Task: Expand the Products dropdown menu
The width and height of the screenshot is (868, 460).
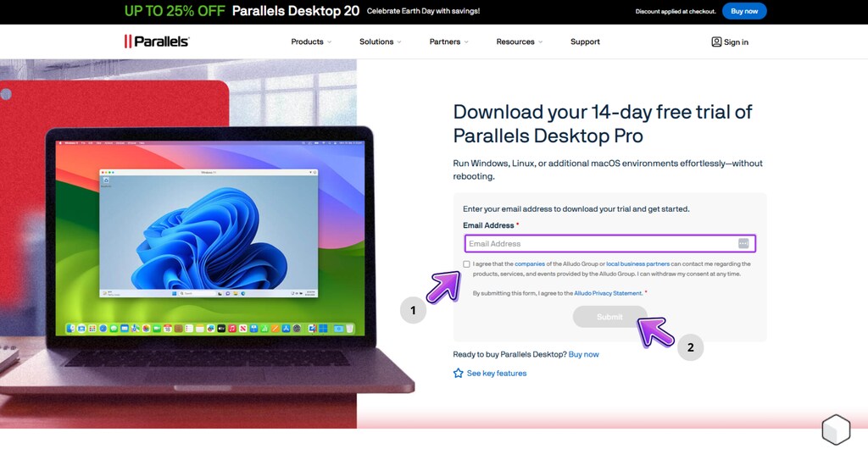Action: click(311, 42)
